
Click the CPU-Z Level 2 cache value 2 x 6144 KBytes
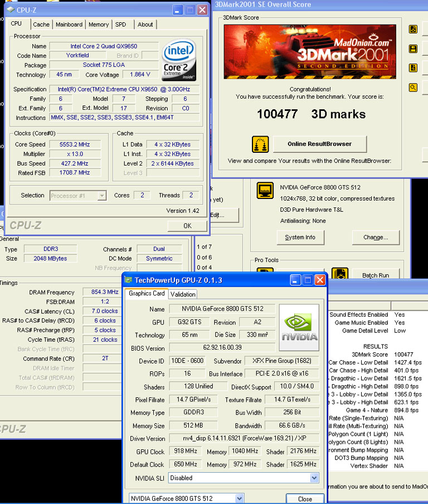tap(173, 163)
